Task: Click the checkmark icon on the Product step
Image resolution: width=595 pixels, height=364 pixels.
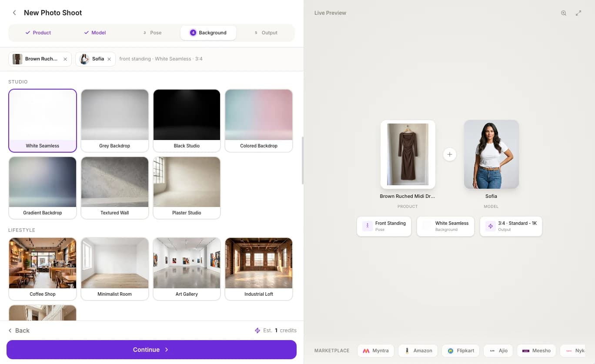Action: point(28,33)
